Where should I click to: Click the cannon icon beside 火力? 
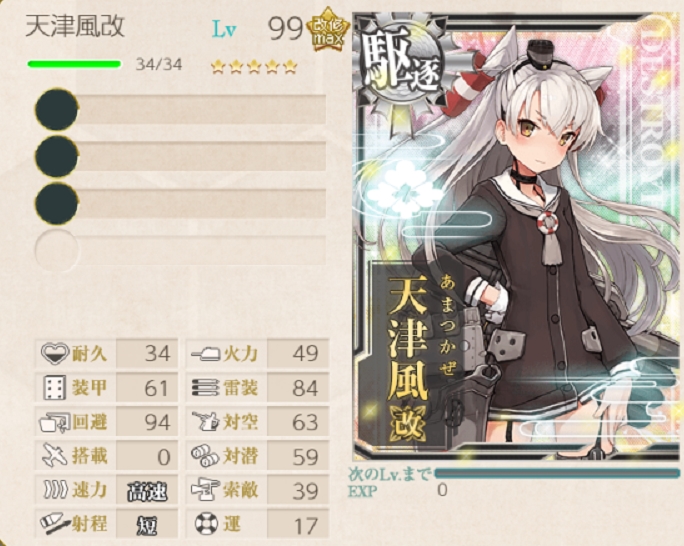point(205,353)
